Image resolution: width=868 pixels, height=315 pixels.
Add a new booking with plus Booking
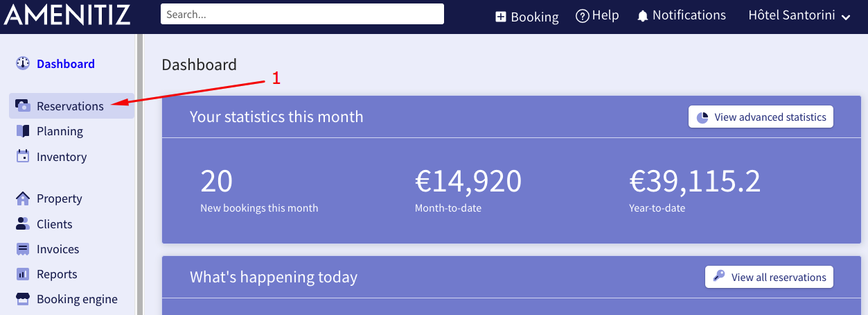click(526, 17)
